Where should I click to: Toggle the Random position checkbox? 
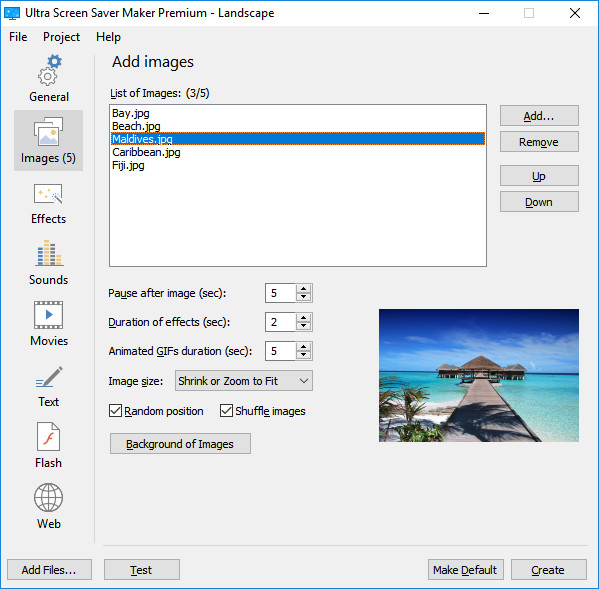pos(115,411)
